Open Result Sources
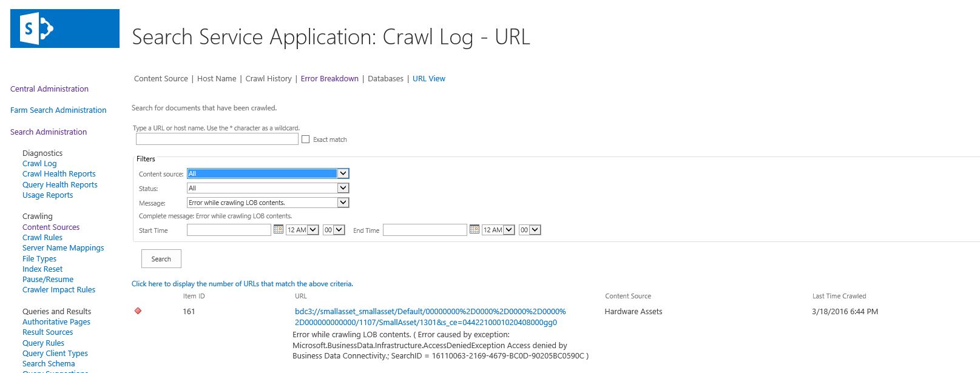The image size is (980, 373). tap(47, 332)
